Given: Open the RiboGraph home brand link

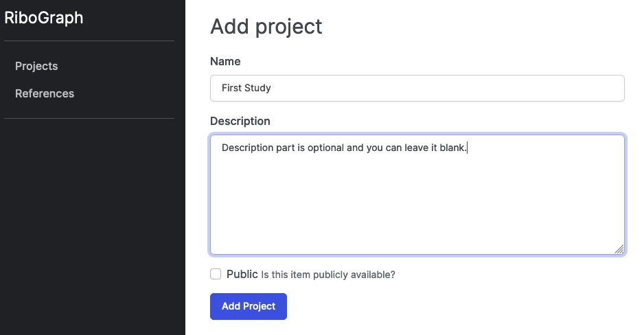Looking at the screenshot, I should point(43,18).
